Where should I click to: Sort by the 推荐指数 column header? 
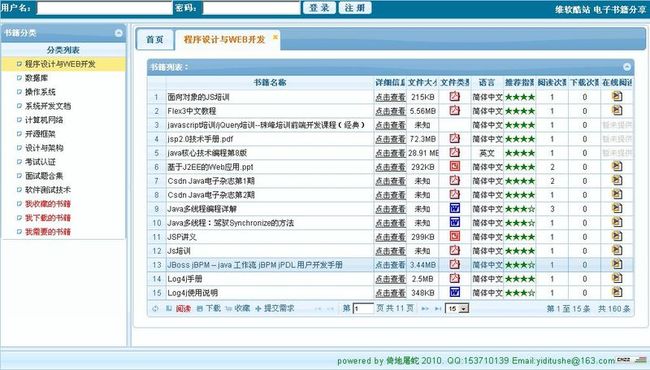tap(519, 82)
